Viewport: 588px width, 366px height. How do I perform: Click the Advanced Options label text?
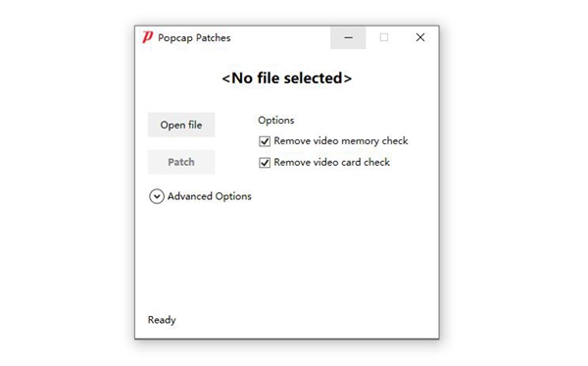point(210,196)
